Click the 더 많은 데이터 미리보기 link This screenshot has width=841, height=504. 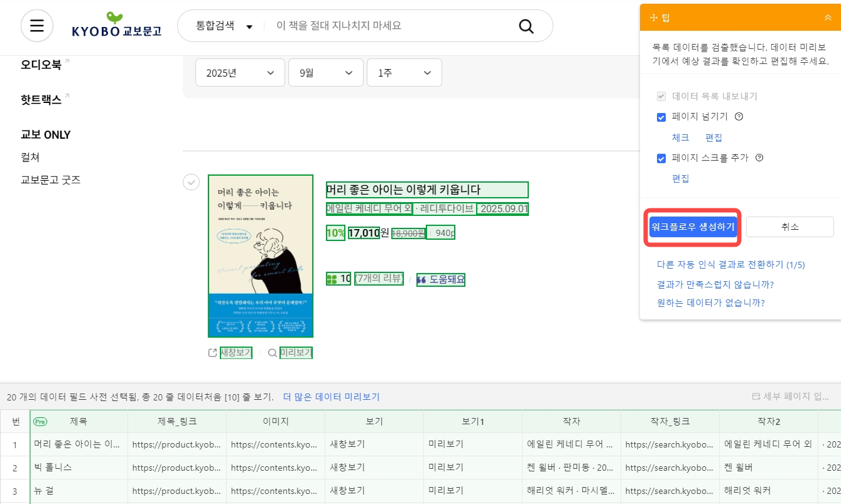331,397
